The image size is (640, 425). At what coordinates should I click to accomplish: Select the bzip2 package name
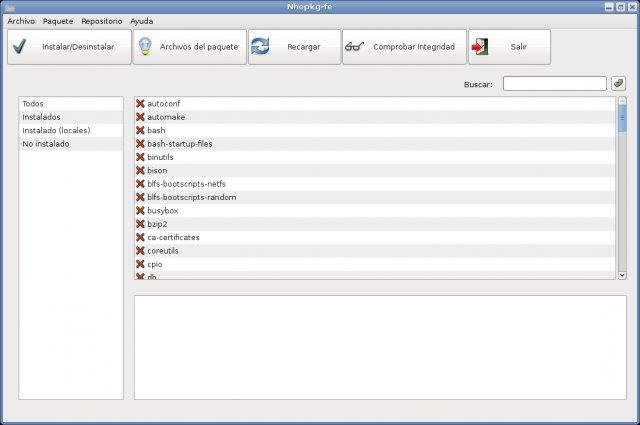point(157,224)
